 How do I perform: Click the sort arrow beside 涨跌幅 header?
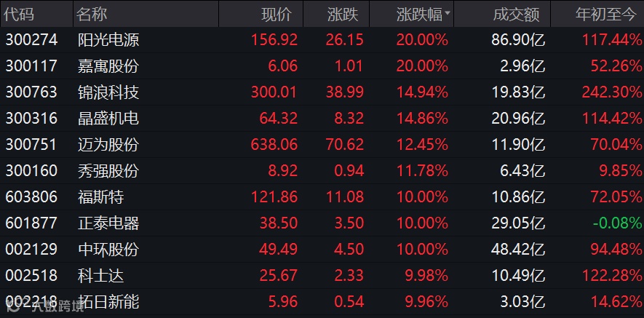tap(447, 14)
